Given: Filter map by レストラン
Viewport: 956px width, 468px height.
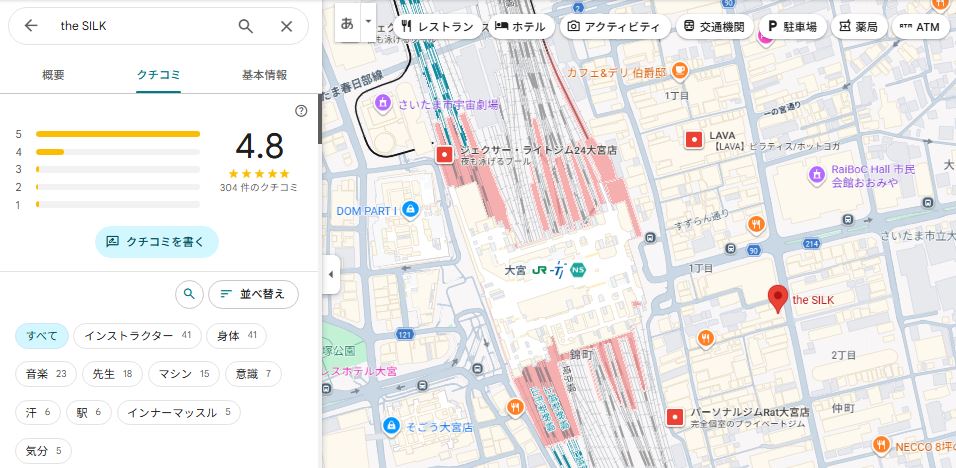Looking at the screenshot, I should [x=436, y=27].
